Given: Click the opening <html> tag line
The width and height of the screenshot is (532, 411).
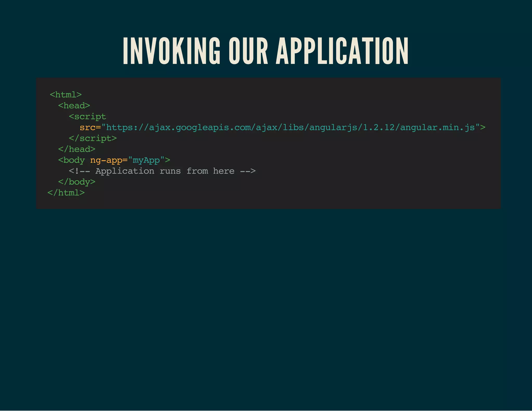Looking at the screenshot, I should point(66,95).
